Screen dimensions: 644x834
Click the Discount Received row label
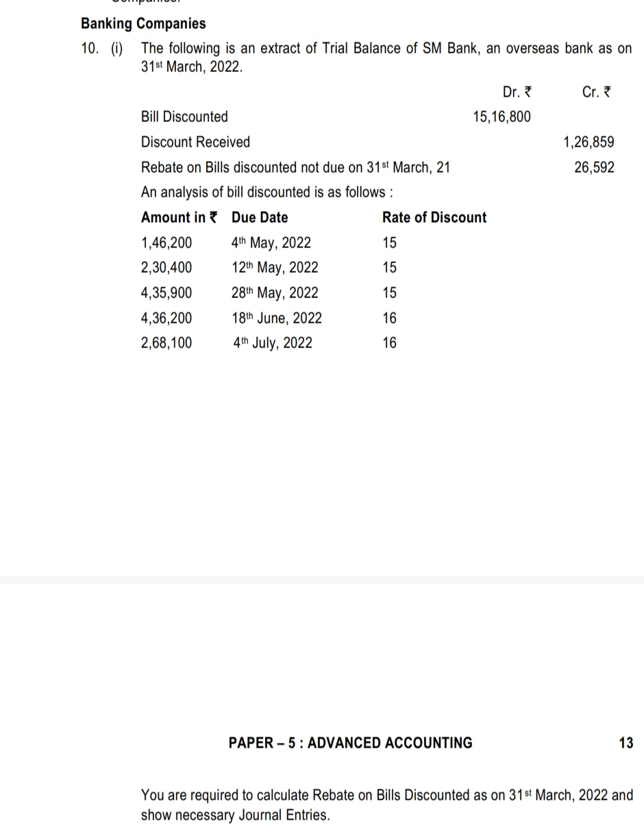(x=195, y=142)
